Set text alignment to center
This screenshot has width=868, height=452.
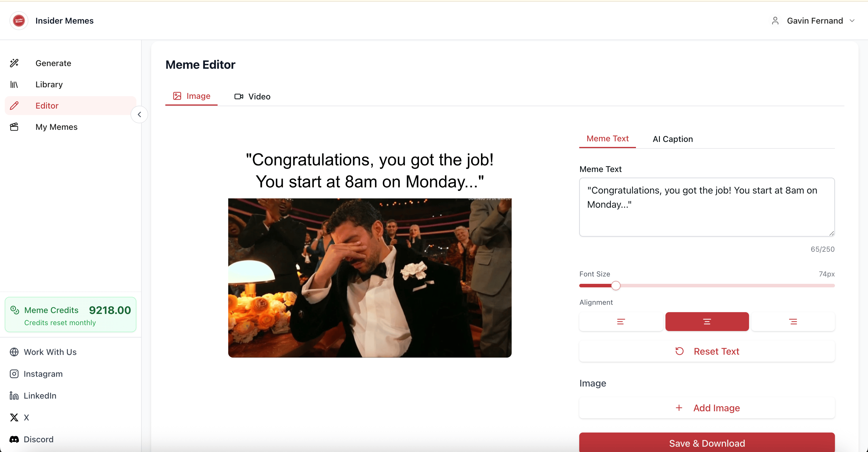pos(707,322)
